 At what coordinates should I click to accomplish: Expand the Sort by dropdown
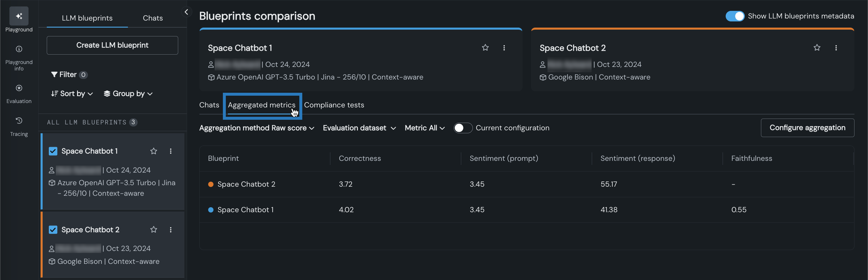[72, 94]
